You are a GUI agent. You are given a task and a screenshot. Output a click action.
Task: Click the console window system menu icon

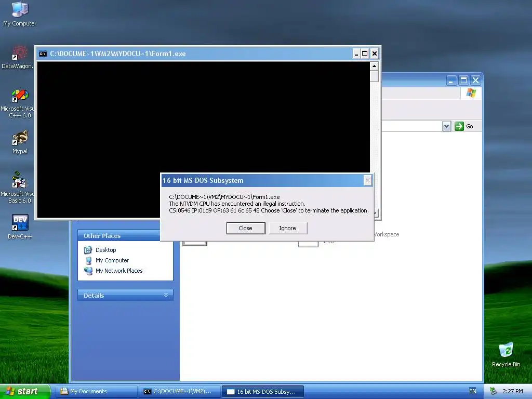(x=43, y=54)
